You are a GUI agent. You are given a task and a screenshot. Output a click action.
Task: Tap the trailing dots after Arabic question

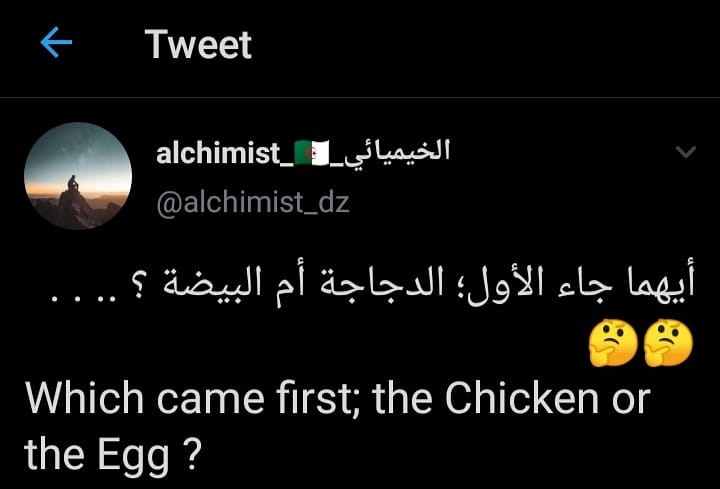click(x=84, y=298)
